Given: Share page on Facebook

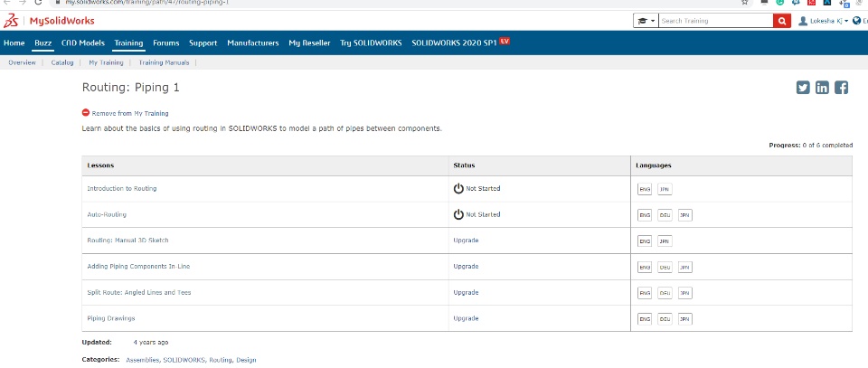Looking at the screenshot, I should click(x=842, y=88).
